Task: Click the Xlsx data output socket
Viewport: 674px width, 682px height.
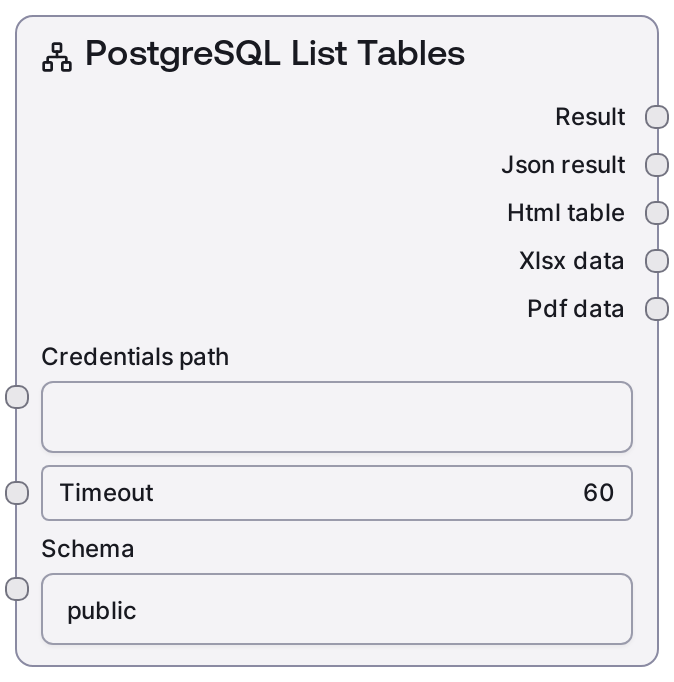Action: pos(657,261)
